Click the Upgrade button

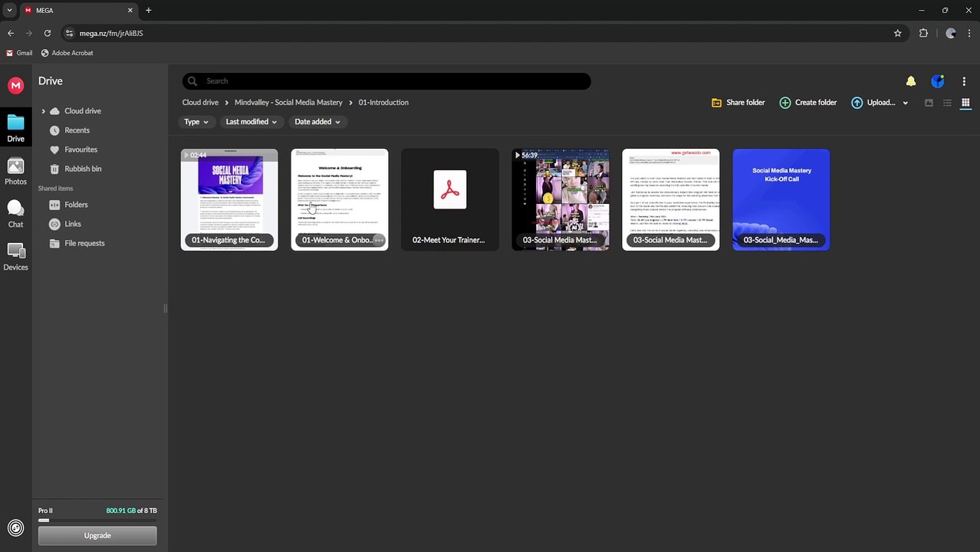coord(97,535)
